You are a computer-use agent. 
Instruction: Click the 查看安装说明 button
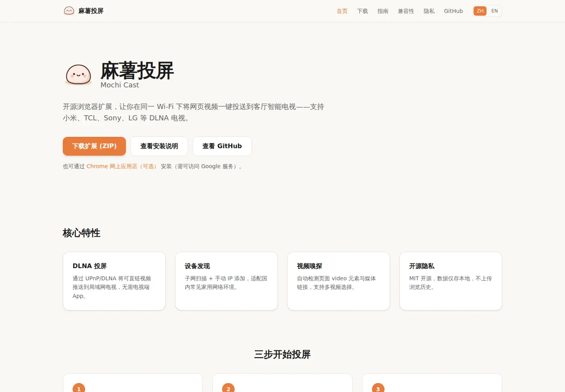pos(159,146)
